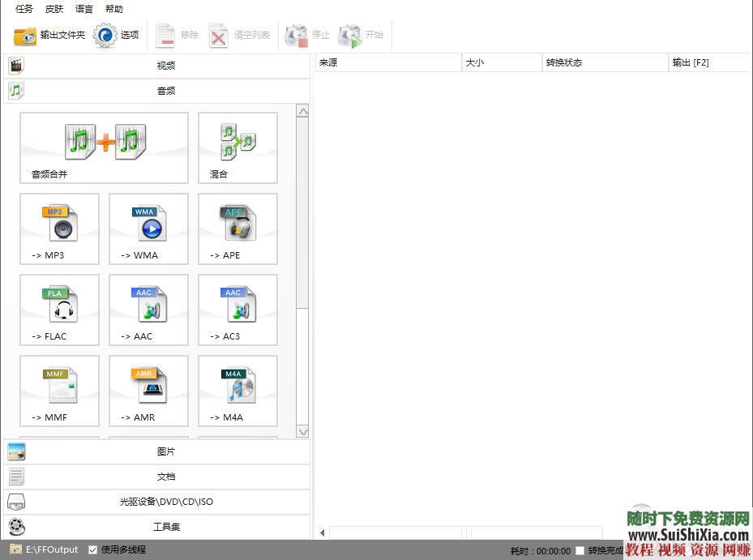Click the 转换状态 column header
This screenshot has height=560, width=753.
[x=604, y=62]
